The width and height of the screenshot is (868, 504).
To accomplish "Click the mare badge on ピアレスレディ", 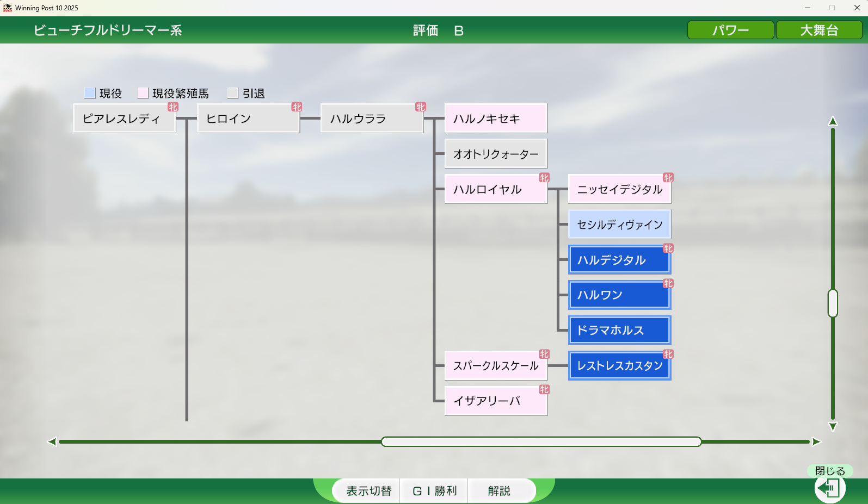I will click(x=173, y=107).
